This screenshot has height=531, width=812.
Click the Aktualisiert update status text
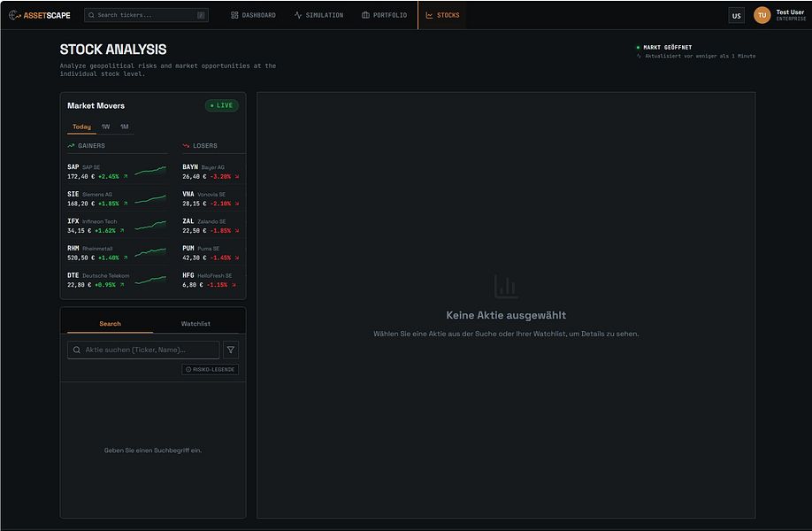pyautogui.click(x=696, y=56)
